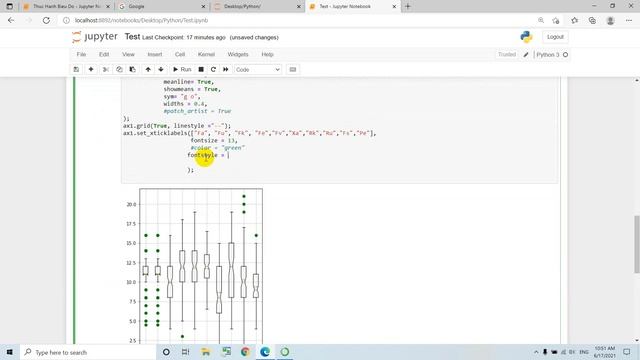Open the Collections icon
The image size is (640, 360).
pos(592,20)
